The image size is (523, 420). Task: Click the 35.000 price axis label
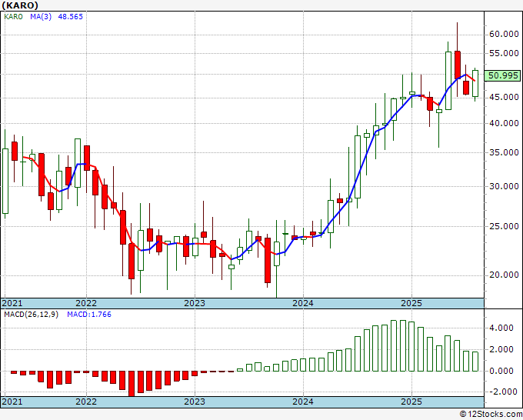coord(504,152)
